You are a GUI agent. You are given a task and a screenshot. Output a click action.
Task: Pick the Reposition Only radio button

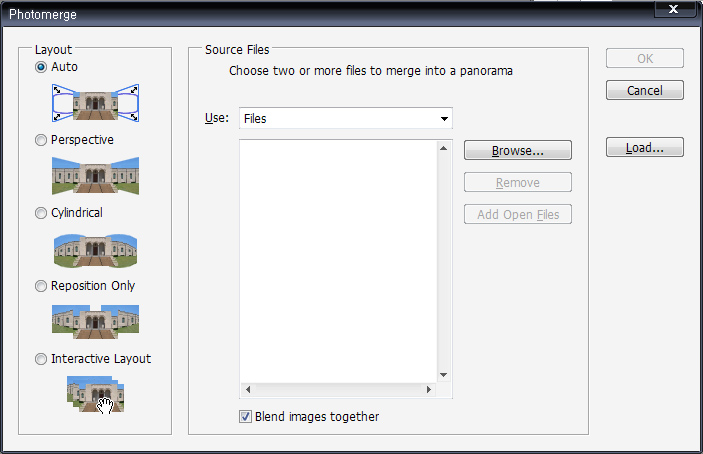(x=41, y=286)
